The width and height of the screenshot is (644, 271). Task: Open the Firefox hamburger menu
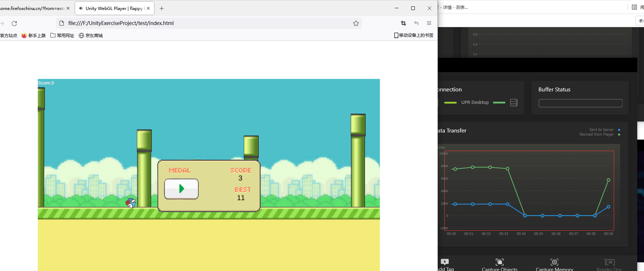tap(429, 23)
